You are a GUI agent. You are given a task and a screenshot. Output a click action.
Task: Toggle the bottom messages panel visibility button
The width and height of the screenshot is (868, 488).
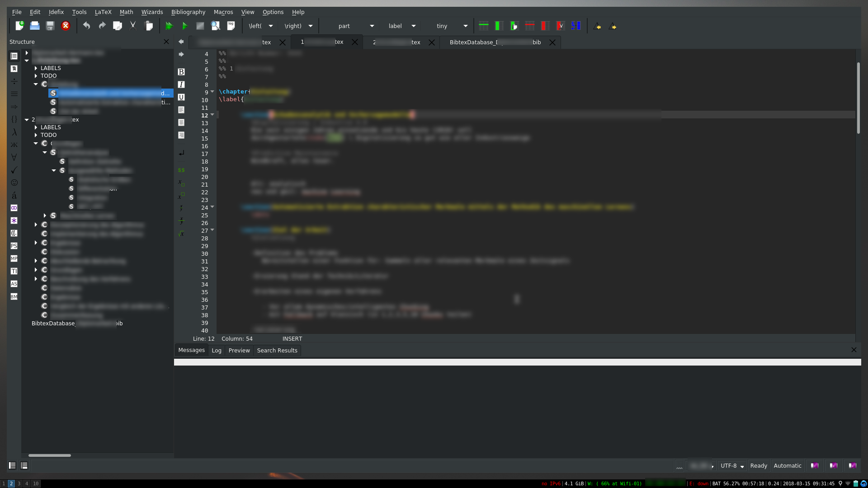tap(24, 465)
